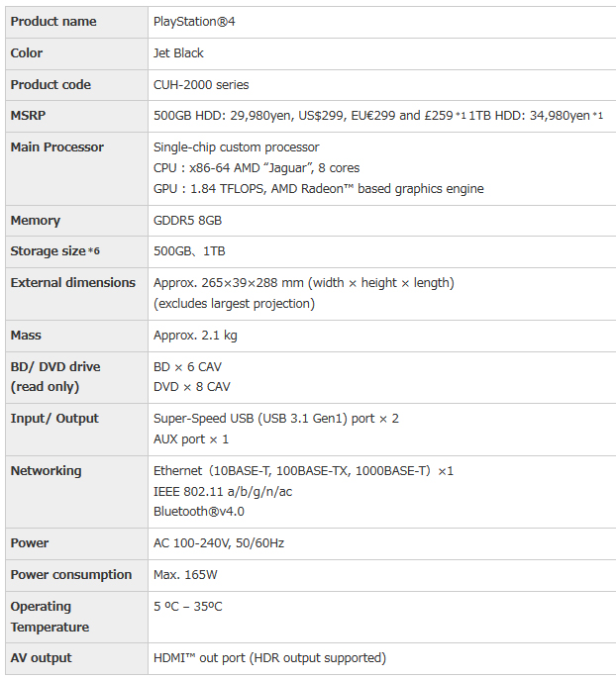The height and width of the screenshot is (679, 616).
Task: Click the External dimensions row label
Action: (x=72, y=283)
